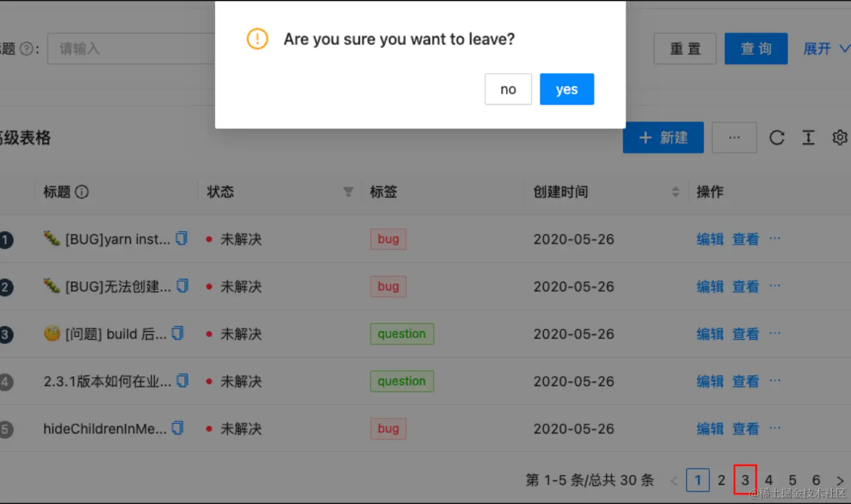The image size is (851, 504).
Task: Click 编辑 in the hideChildrenInMe... row
Action: point(710,429)
